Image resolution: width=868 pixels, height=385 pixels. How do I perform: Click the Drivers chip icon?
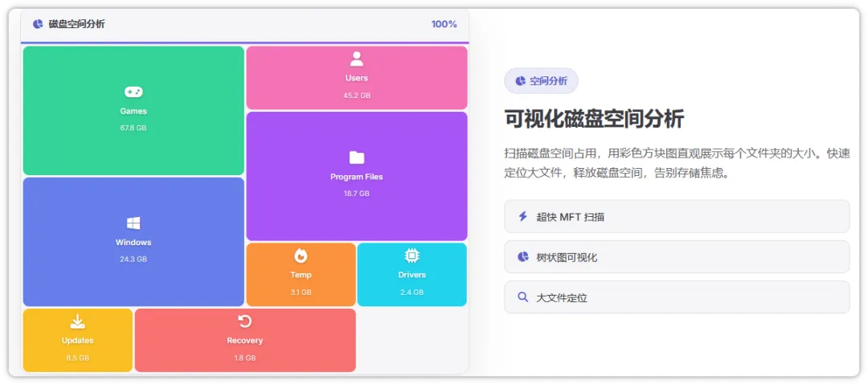pos(411,256)
